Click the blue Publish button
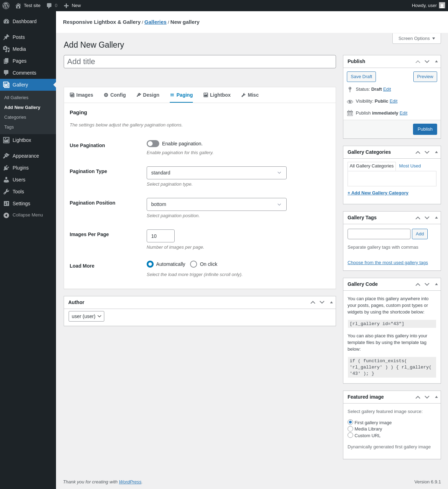 pyautogui.click(x=425, y=129)
